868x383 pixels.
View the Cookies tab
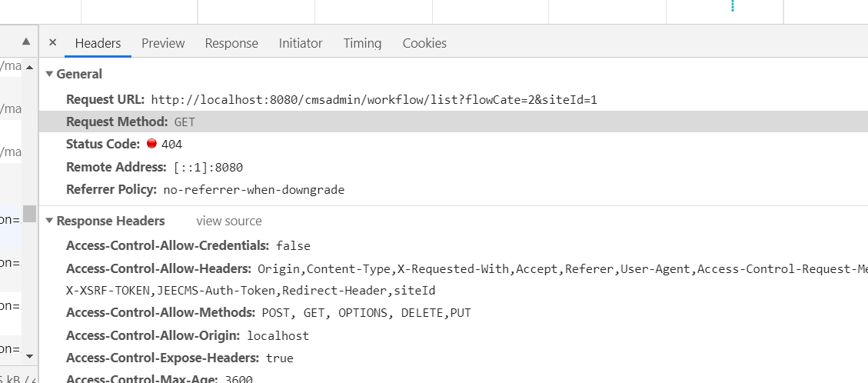pyautogui.click(x=424, y=43)
